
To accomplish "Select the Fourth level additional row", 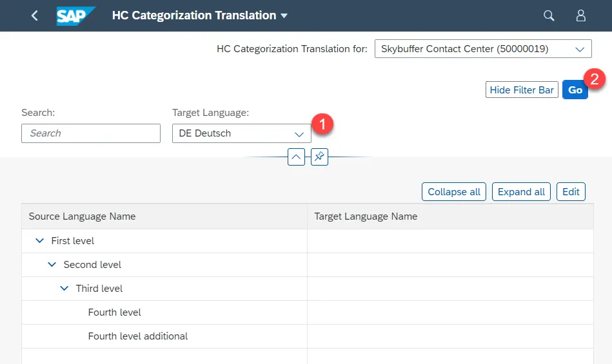I will click(308, 336).
